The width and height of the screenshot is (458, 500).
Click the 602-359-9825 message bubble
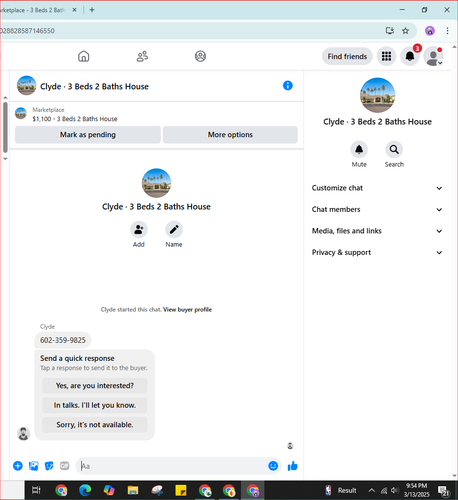tap(63, 340)
